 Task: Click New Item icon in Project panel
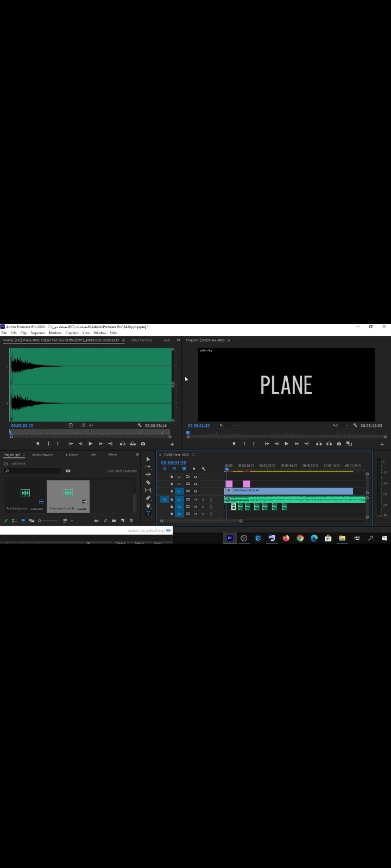(123, 521)
